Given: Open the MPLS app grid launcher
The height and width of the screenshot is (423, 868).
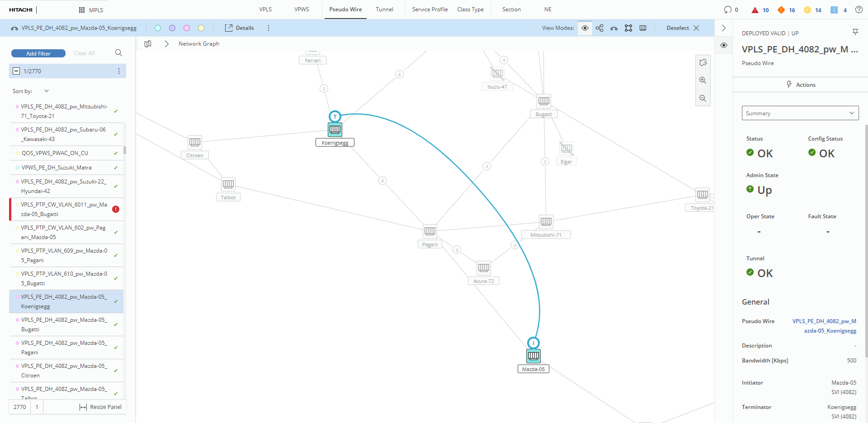Looking at the screenshot, I should [x=82, y=10].
